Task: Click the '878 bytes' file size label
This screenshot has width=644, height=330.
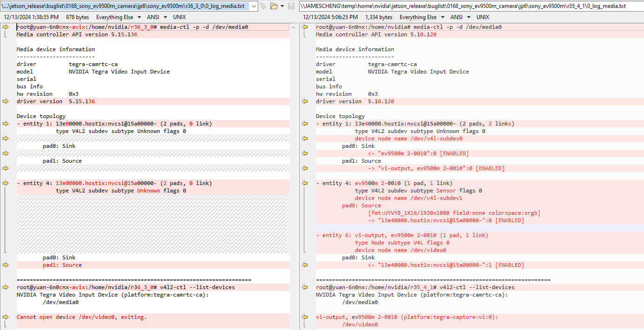Action: click(x=77, y=17)
